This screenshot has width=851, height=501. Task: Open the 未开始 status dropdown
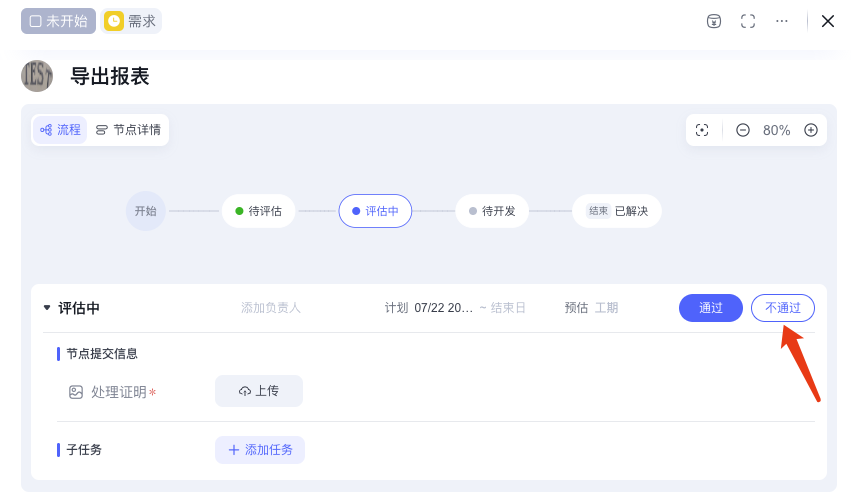pyautogui.click(x=58, y=21)
